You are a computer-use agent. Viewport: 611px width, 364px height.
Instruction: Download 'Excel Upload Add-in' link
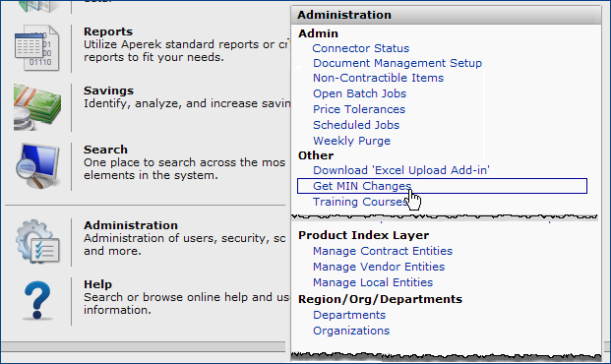click(401, 170)
